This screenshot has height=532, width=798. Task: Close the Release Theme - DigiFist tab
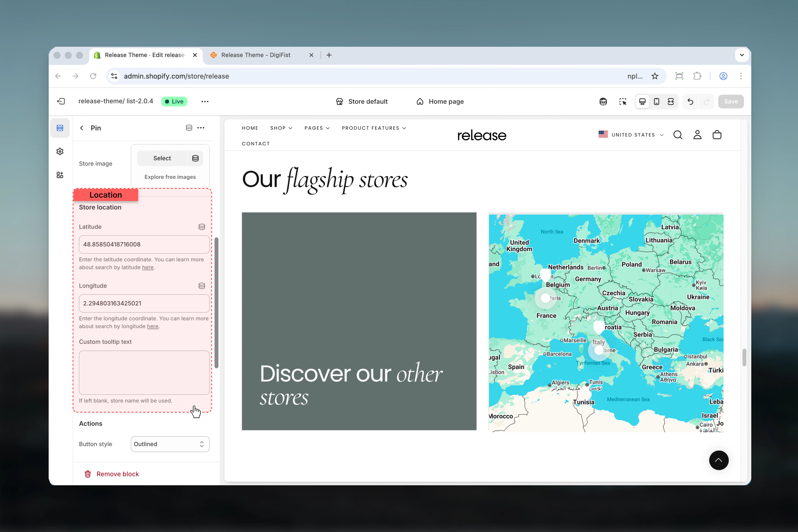[311, 55]
